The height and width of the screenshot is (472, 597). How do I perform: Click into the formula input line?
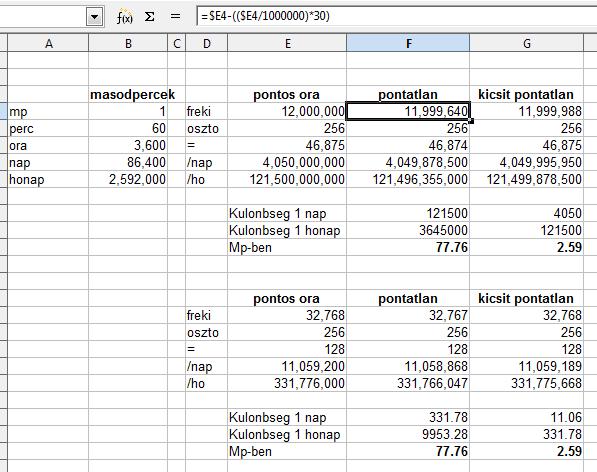(x=397, y=16)
